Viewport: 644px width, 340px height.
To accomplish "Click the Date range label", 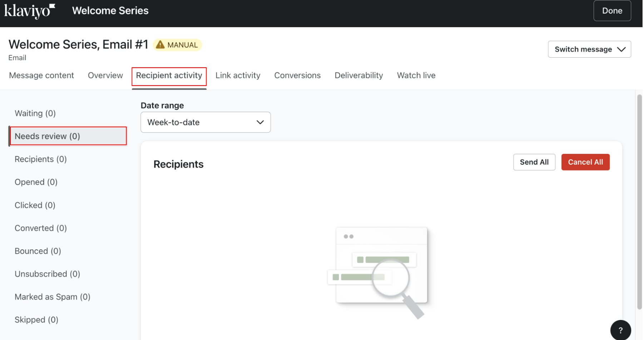I will (x=162, y=106).
